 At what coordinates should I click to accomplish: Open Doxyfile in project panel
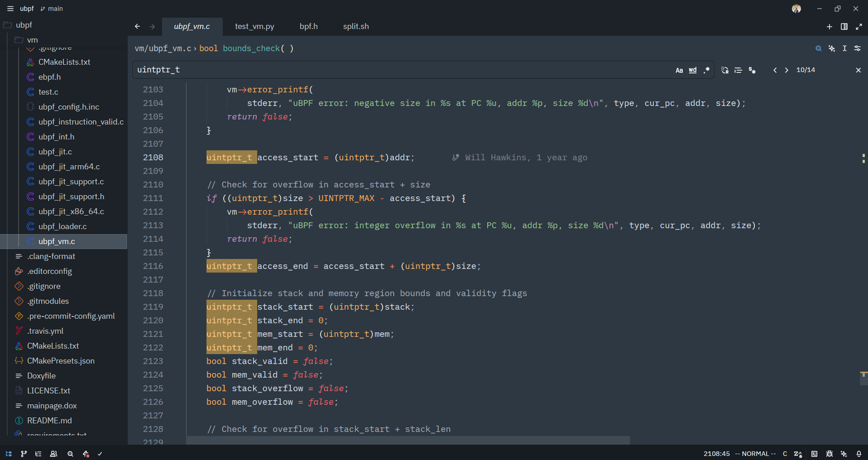[x=41, y=376]
